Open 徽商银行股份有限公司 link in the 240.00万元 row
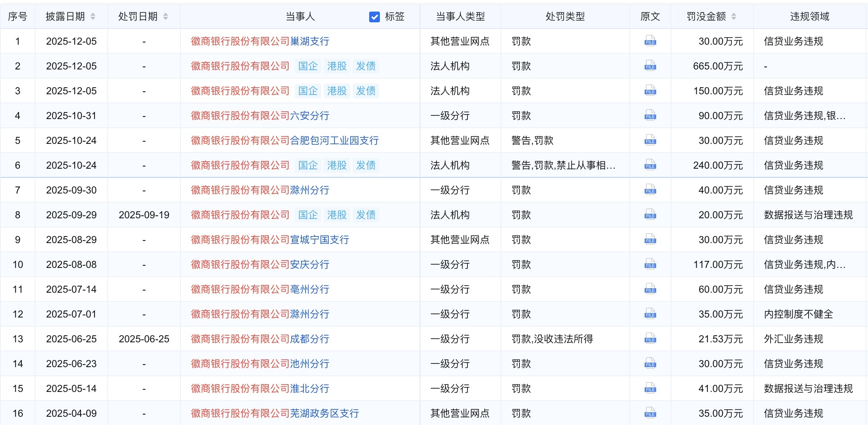 tap(240, 165)
